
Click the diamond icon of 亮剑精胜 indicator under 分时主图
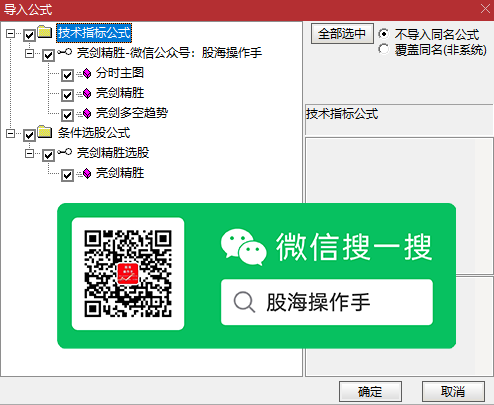click(87, 93)
